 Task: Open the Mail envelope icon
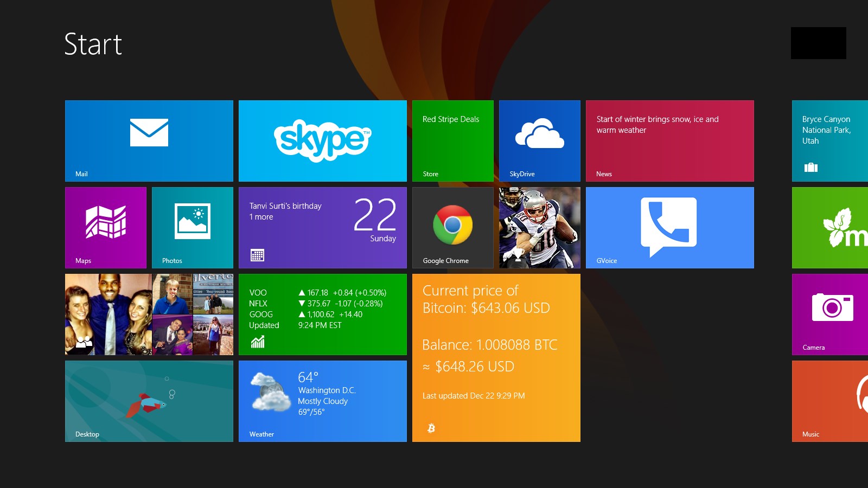149,132
